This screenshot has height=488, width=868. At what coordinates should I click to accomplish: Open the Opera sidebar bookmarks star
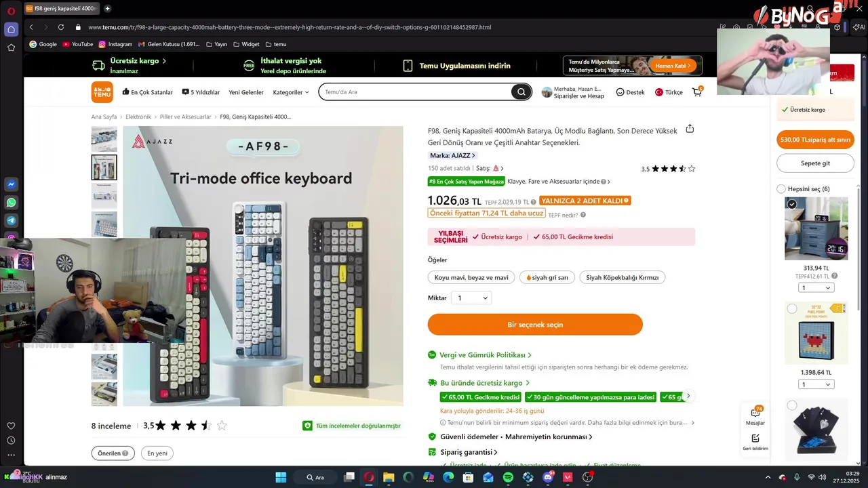pyautogui.click(x=11, y=47)
